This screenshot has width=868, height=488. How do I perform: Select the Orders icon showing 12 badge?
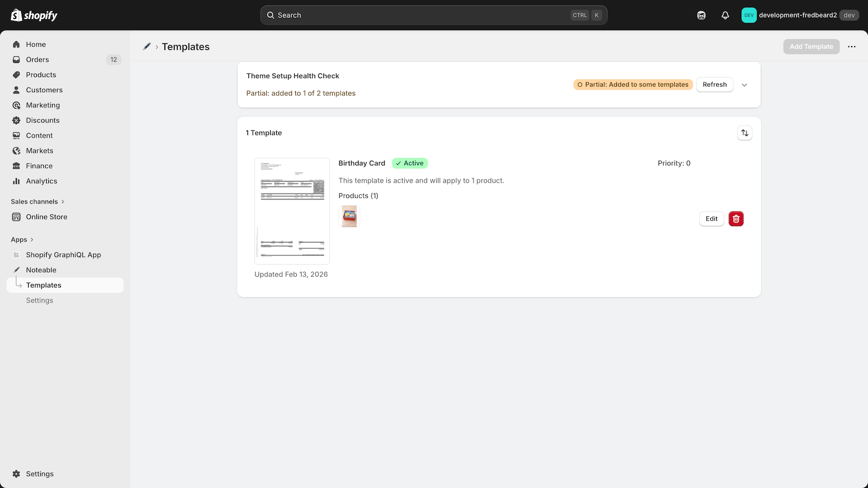(17, 60)
